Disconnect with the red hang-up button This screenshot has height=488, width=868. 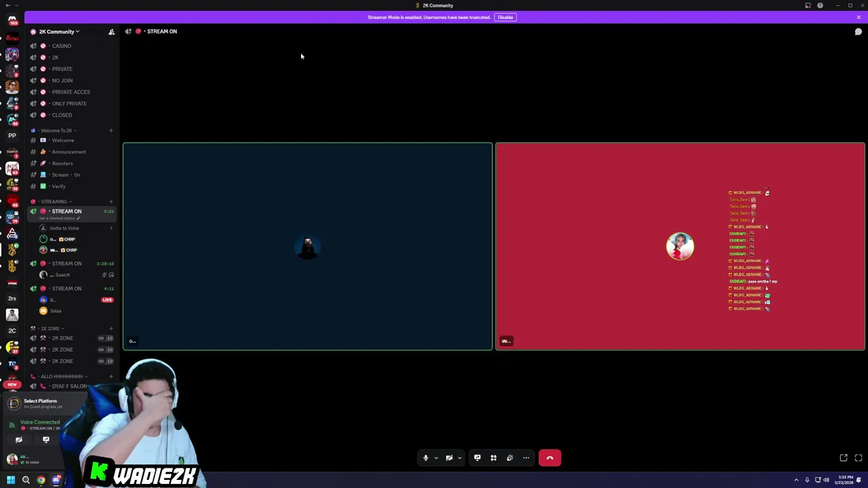(x=550, y=458)
